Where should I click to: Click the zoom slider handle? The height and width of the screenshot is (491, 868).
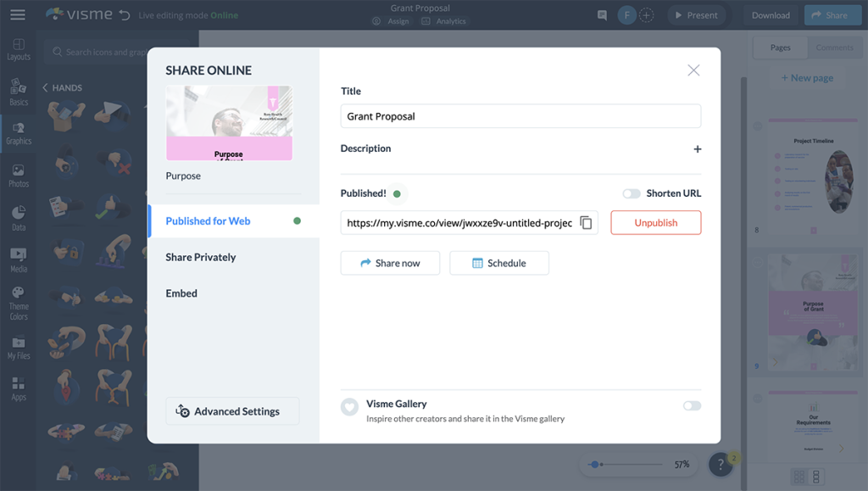(596, 464)
